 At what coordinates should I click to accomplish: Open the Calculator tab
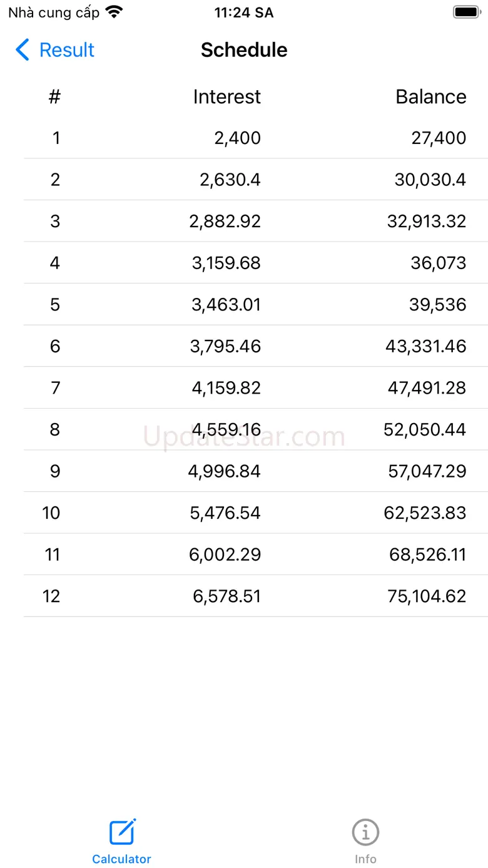(121, 842)
